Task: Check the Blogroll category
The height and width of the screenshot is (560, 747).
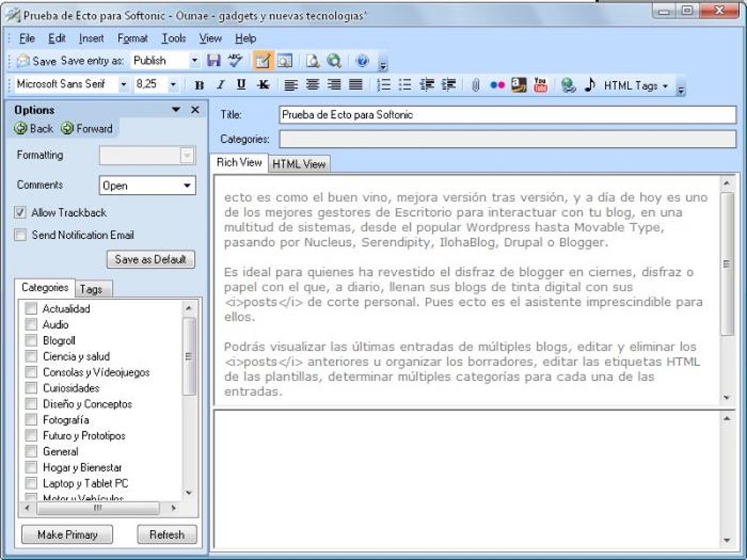Action: point(31,340)
